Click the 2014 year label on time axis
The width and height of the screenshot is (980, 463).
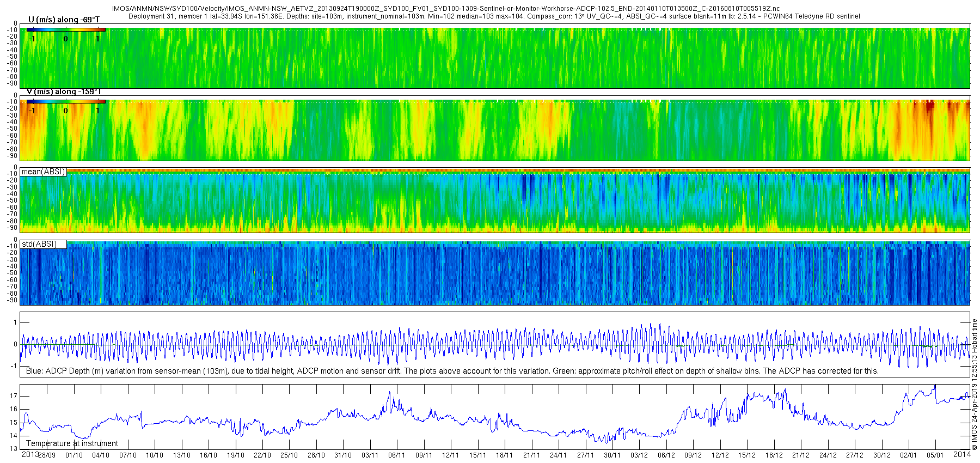(962, 454)
